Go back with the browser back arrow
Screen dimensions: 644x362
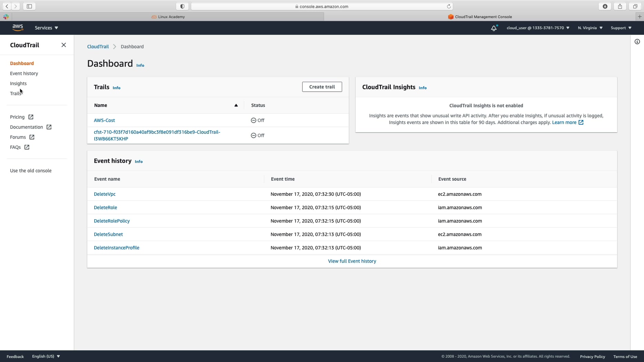point(7,6)
